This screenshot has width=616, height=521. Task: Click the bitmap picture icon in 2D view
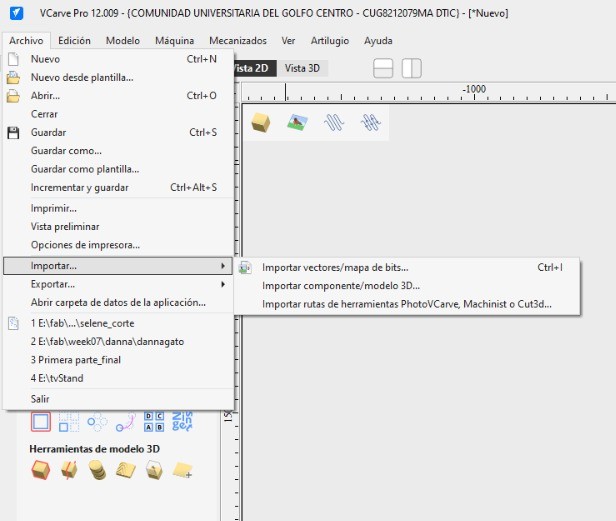(x=297, y=122)
